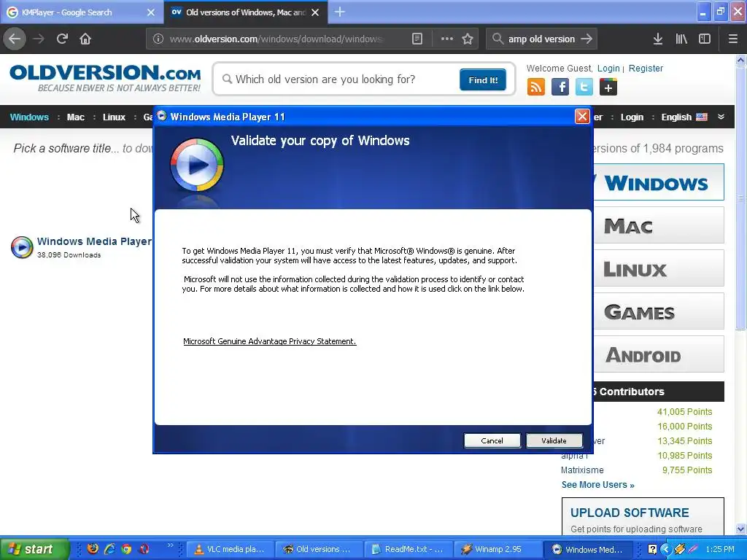Click the scrollbar down arrow
Image resolution: width=747 pixels, height=560 pixels.
[740, 529]
